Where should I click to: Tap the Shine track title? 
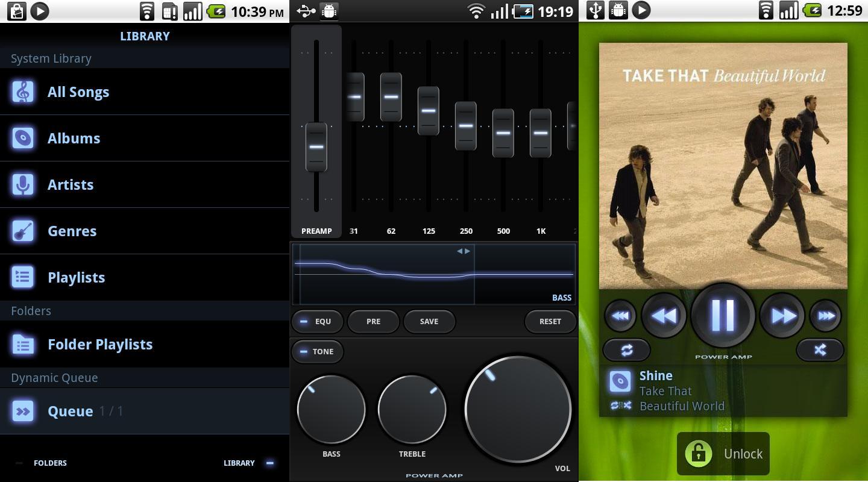point(656,375)
